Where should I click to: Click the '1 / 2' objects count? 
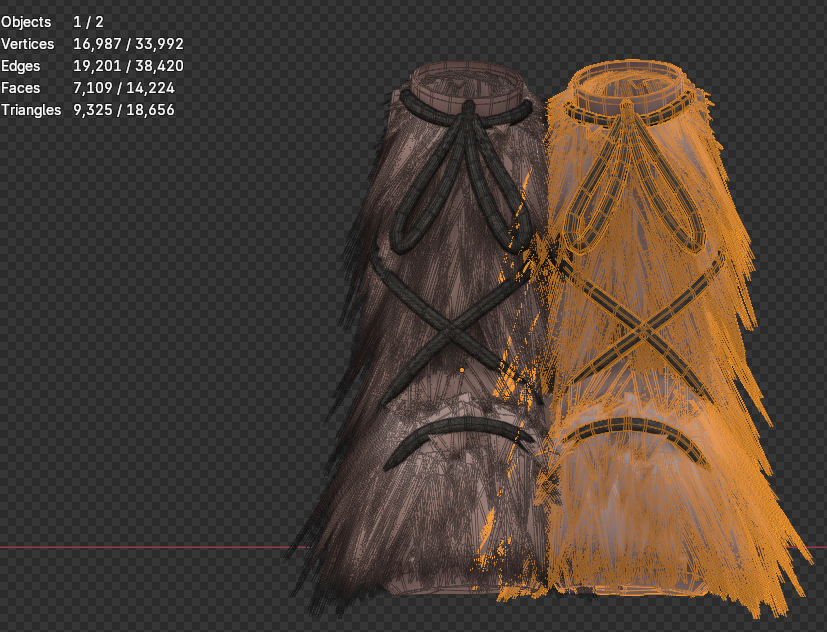(88, 22)
